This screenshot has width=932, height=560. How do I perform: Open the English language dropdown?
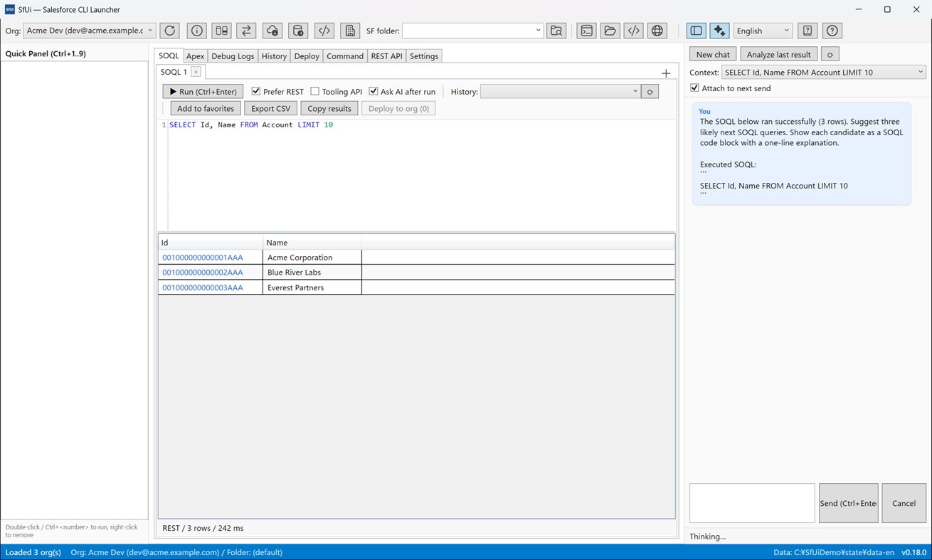point(763,31)
